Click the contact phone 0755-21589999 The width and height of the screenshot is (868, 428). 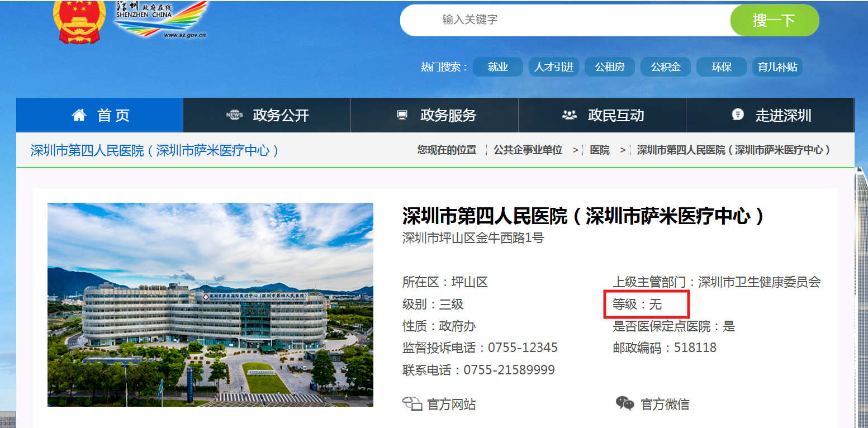(x=509, y=370)
